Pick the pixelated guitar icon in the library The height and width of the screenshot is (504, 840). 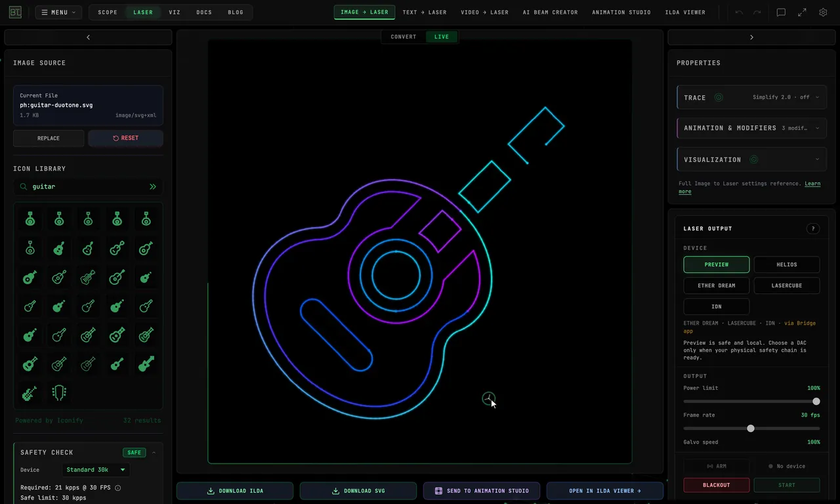pos(30,393)
